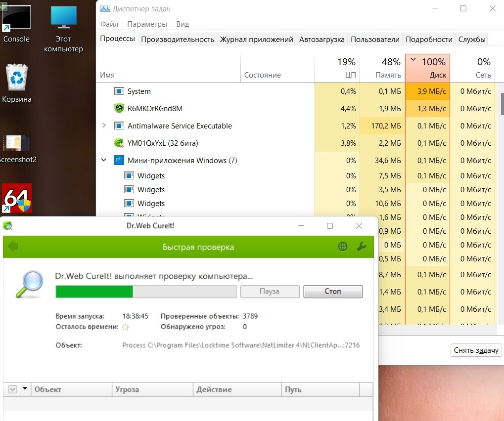Open the Корзина recycle bin icon
This screenshot has height=421, width=504.
[17, 84]
